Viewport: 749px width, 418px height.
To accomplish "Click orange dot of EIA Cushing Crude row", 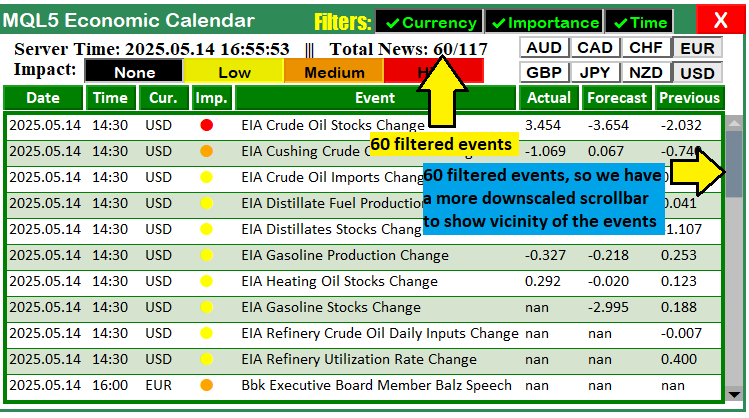I will [x=206, y=151].
